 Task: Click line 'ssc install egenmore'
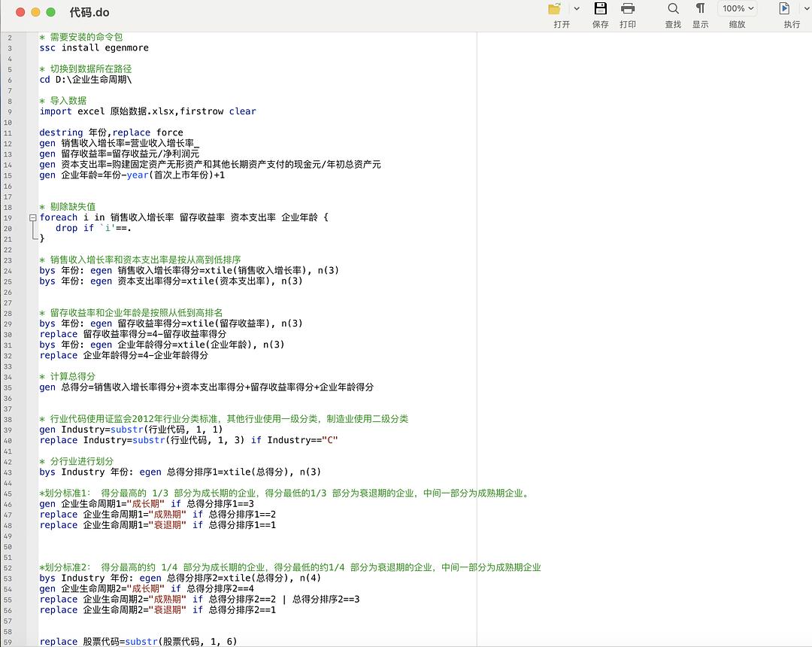[94, 47]
